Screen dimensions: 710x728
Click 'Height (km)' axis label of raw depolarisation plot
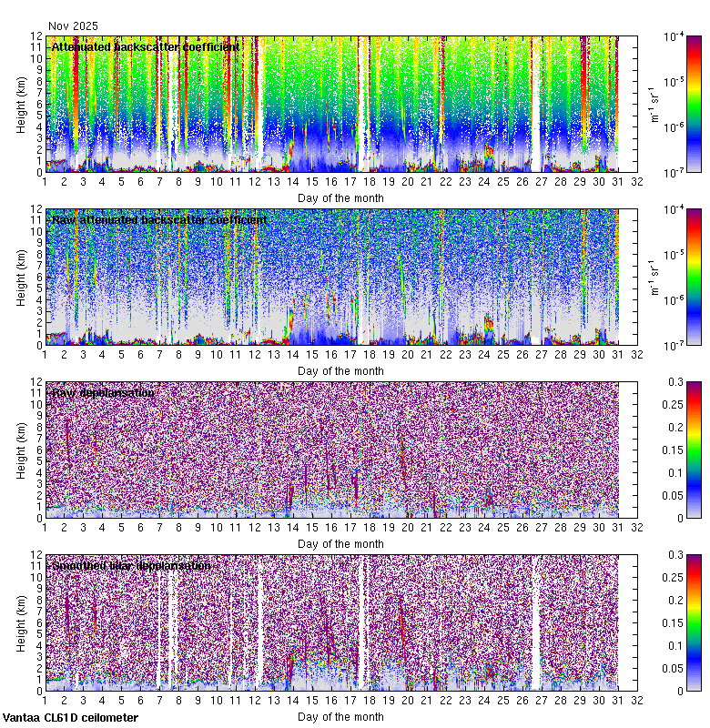(21, 450)
